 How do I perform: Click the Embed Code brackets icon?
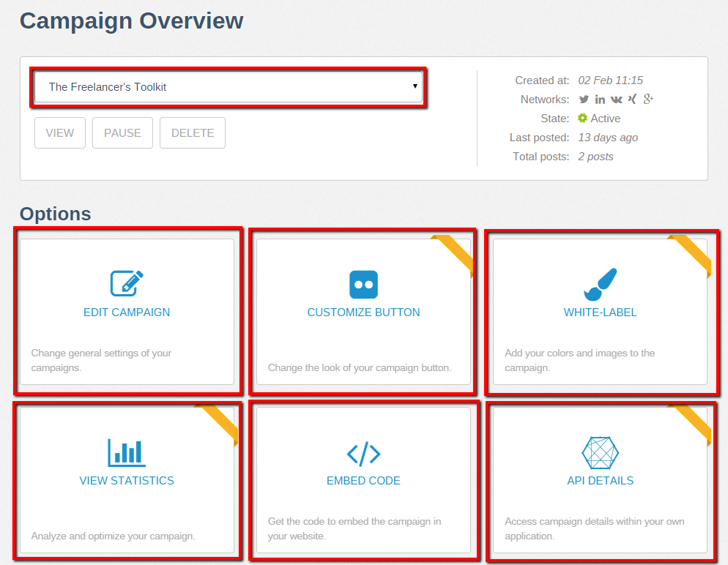click(363, 454)
